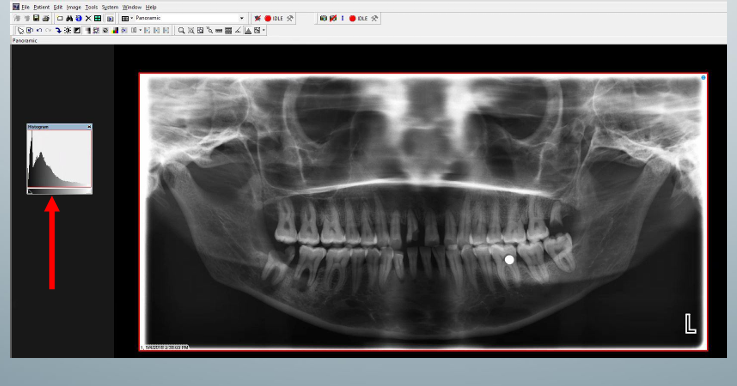
Task: Open the System menu
Action: pyautogui.click(x=110, y=7)
